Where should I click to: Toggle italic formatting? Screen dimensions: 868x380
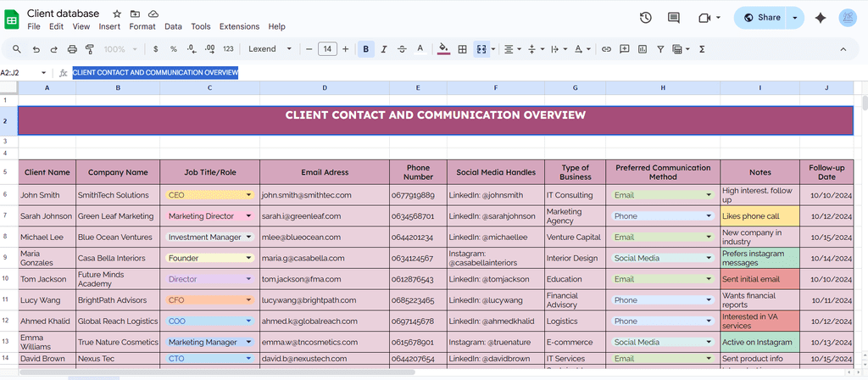click(385, 49)
